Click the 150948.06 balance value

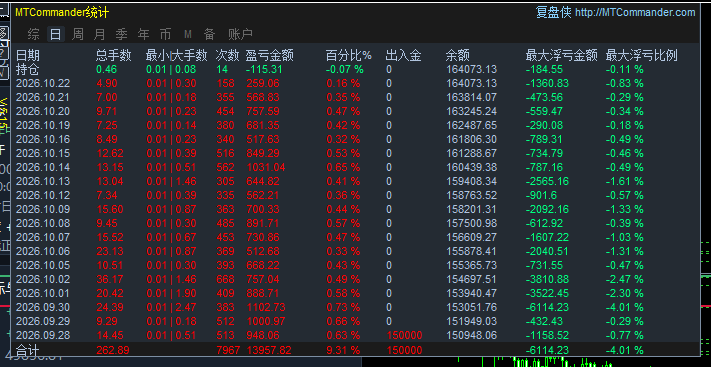click(472, 336)
